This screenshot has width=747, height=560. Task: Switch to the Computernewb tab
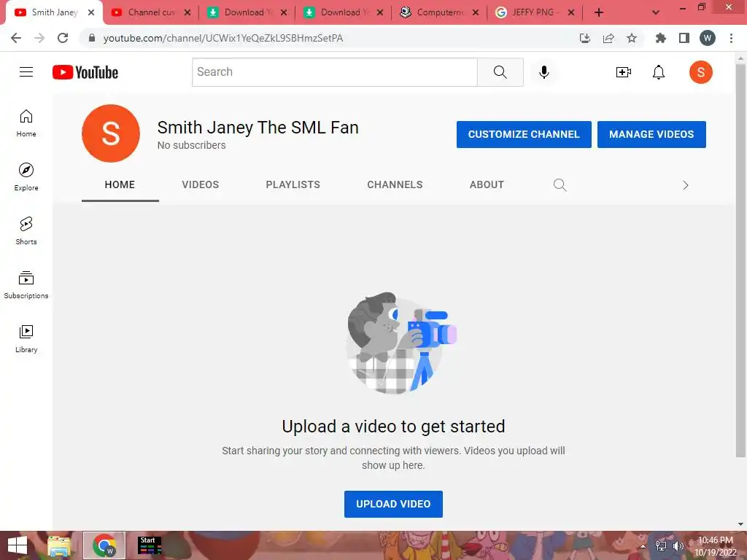point(440,12)
